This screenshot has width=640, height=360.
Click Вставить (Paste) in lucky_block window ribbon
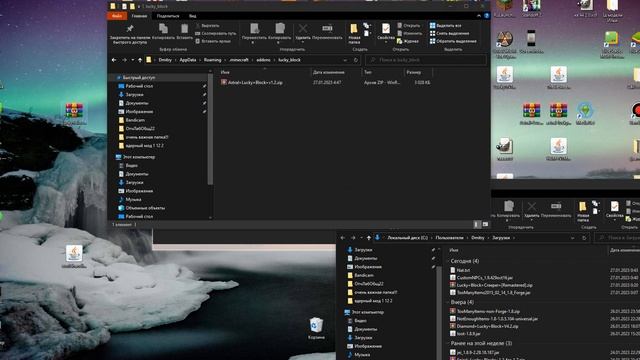[184, 32]
